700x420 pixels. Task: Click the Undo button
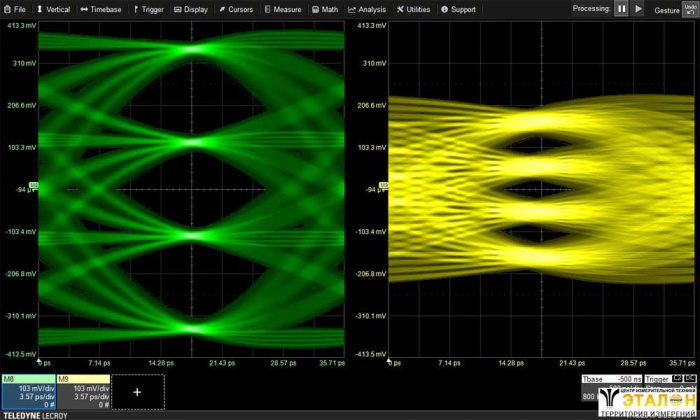pyautogui.click(x=690, y=9)
